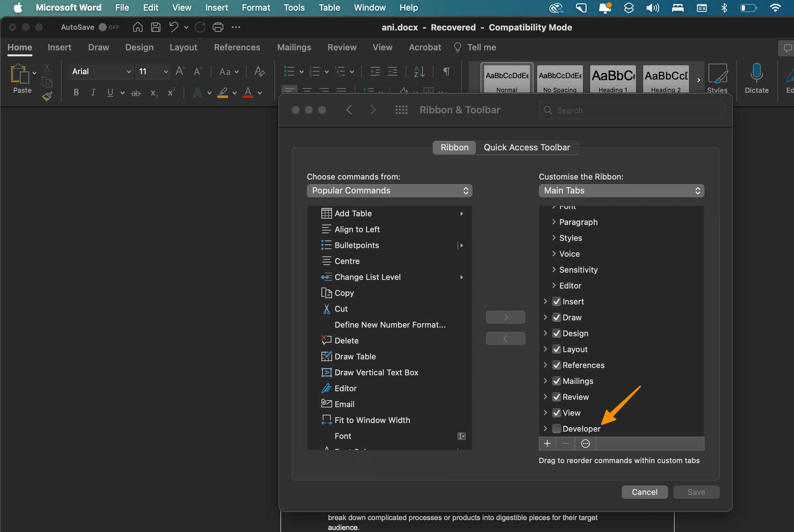Toggle the Review tab checkbox

pos(556,397)
